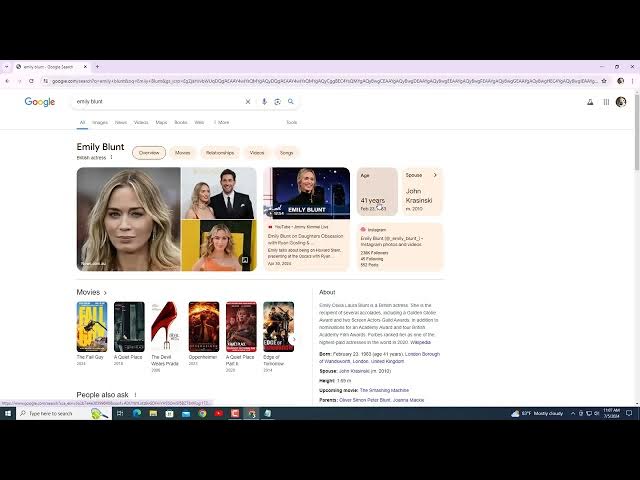Click The Devil Wears Prada poster
This screenshot has width=640, height=480.
tap(164, 326)
